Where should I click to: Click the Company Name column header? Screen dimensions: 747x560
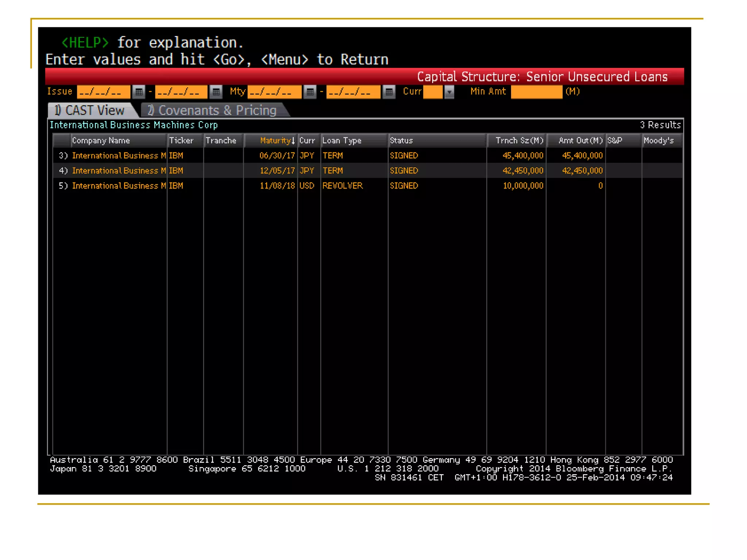[101, 141]
